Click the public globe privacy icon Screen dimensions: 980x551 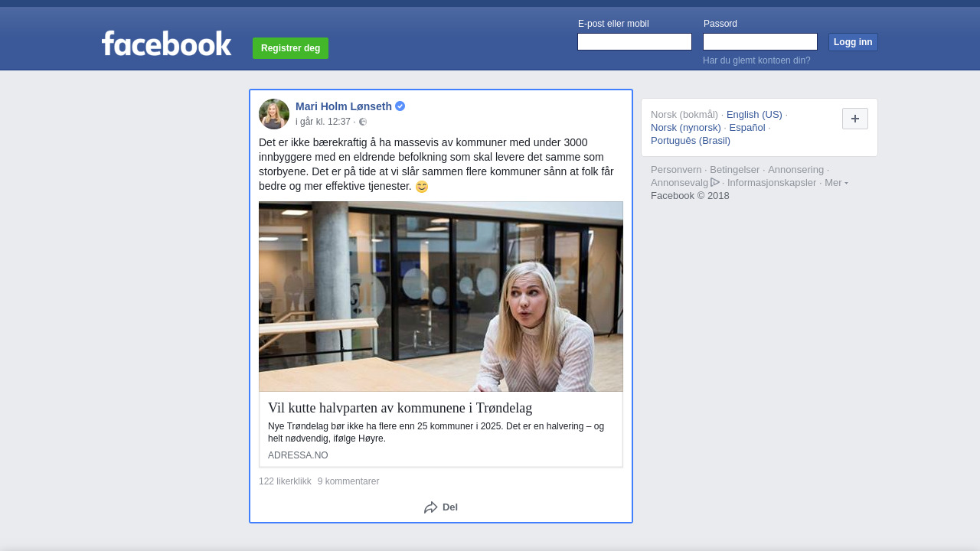click(x=363, y=122)
